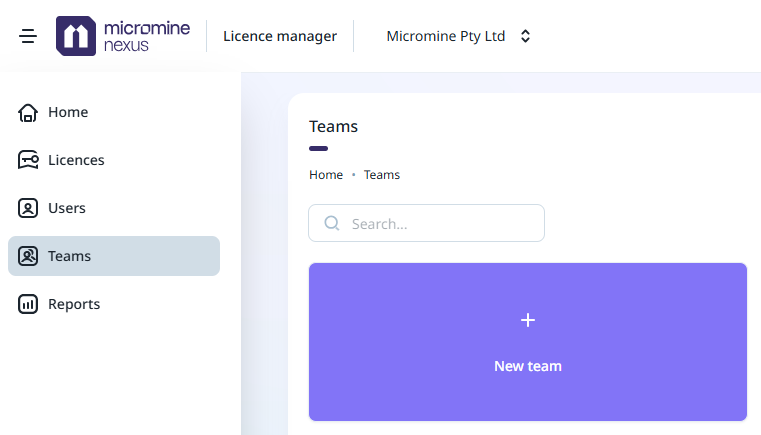This screenshot has width=761, height=435.
Task: Click the Teams breadcrumb item
Action: click(382, 175)
